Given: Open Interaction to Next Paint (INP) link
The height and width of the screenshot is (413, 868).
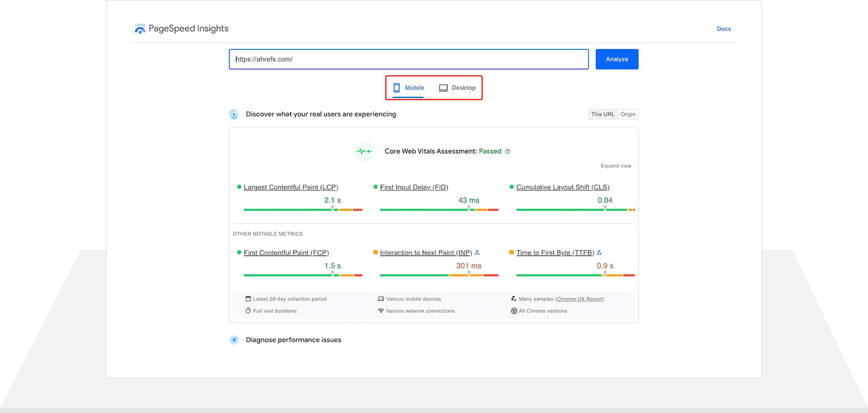Looking at the screenshot, I should click(426, 253).
